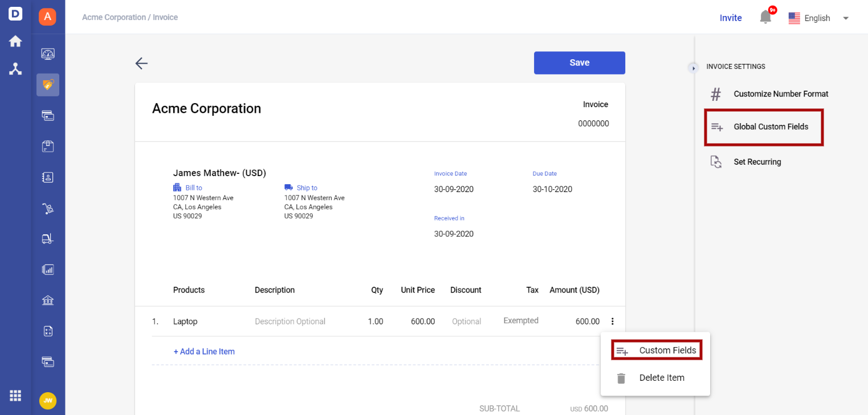Image resolution: width=868 pixels, height=415 pixels.
Task: Open the notifications bell
Action: 765,18
